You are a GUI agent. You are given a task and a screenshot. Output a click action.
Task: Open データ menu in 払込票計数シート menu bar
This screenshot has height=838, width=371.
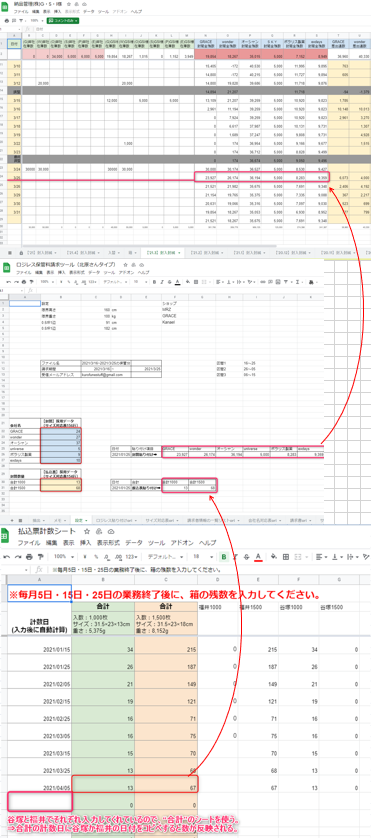click(133, 542)
